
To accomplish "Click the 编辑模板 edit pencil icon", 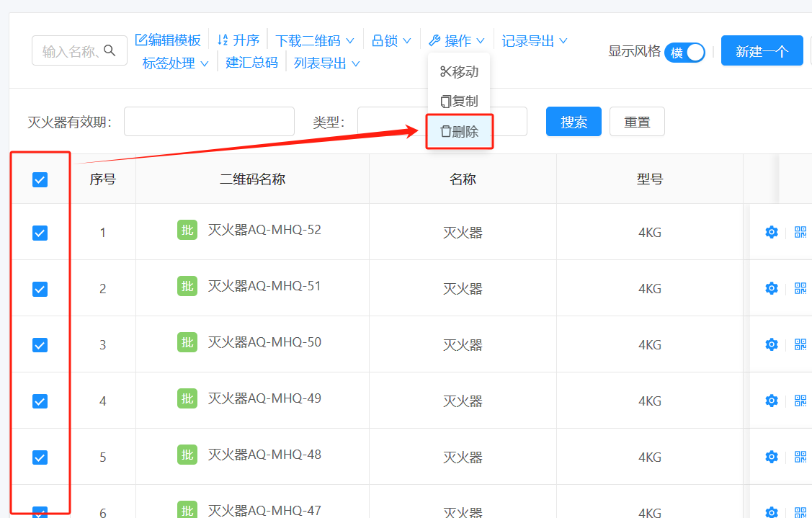I will pyautogui.click(x=141, y=40).
